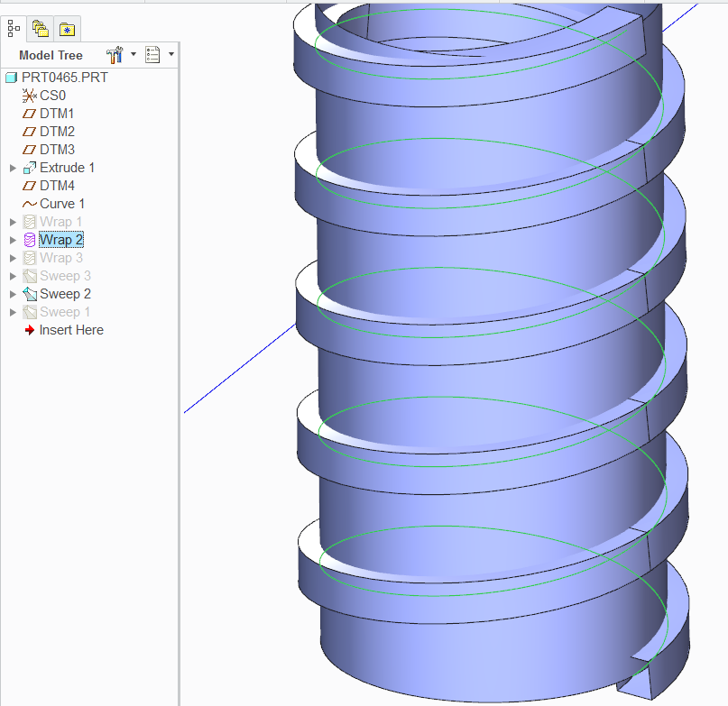The image size is (728, 706).
Task: Select the DTM1 label
Action: [x=57, y=114]
